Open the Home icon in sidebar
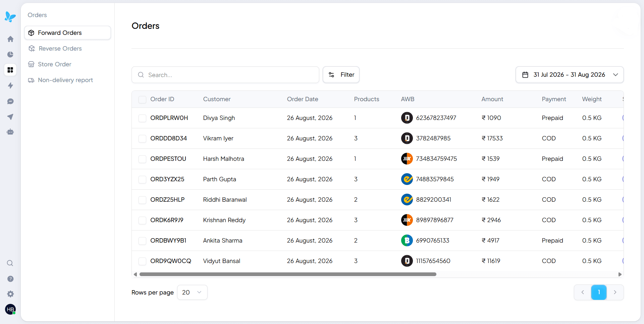Viewport: 644px width, 324px height. (10, 39)
